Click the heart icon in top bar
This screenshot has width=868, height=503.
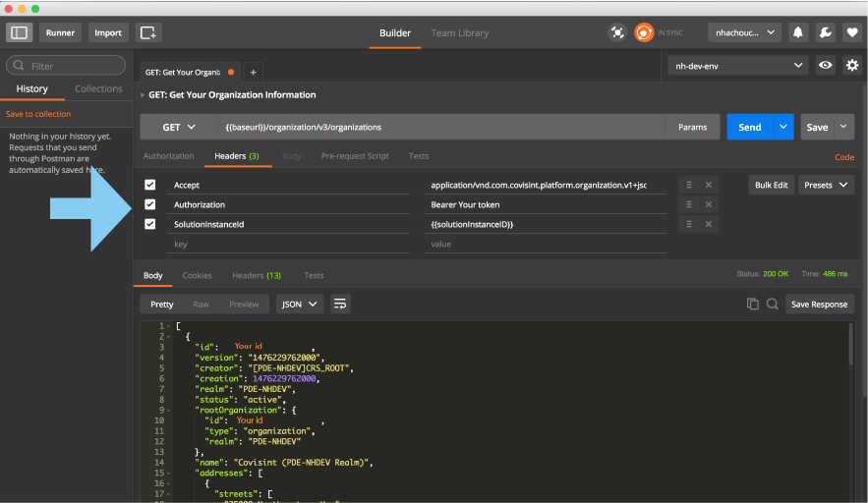pyautogui.click(x=851, y=32)
